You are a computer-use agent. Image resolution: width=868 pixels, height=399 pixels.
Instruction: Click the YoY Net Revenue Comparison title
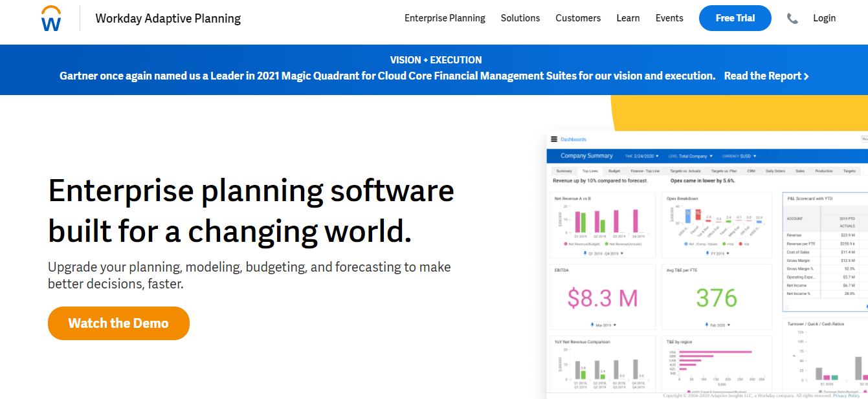582,341
